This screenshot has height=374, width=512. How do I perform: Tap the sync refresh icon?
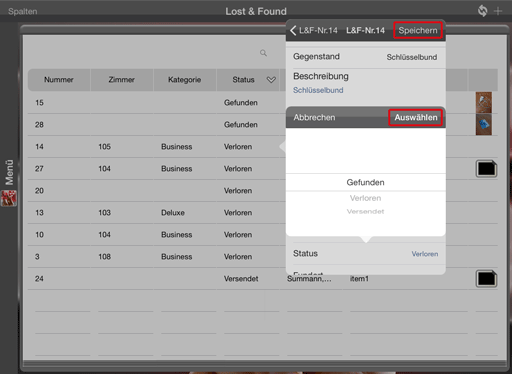482,11
